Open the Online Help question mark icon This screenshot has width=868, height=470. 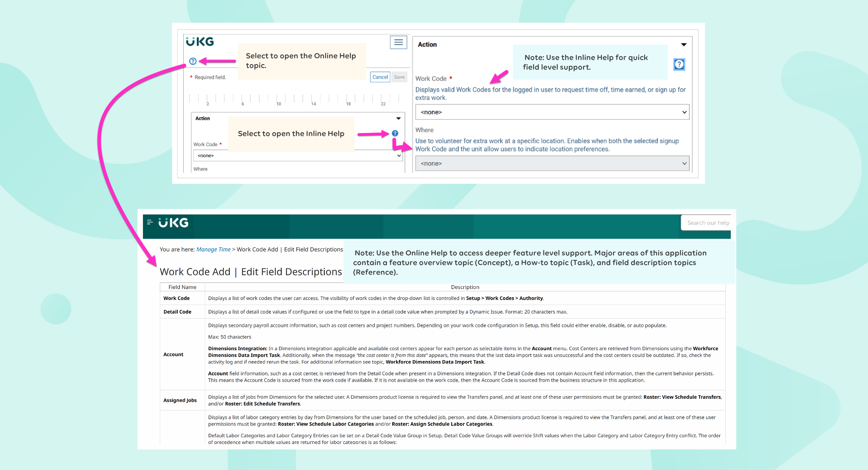pyautogui.click(x=193, y=61)
